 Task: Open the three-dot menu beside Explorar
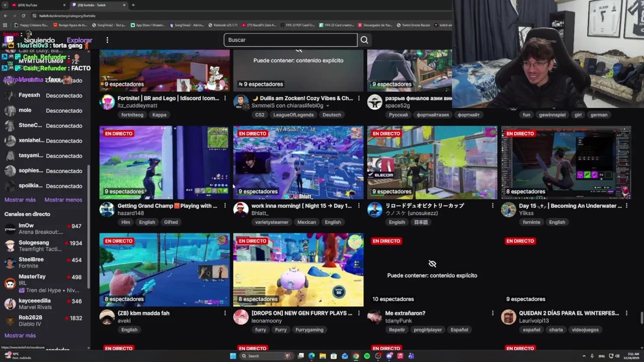pos(107,40)
